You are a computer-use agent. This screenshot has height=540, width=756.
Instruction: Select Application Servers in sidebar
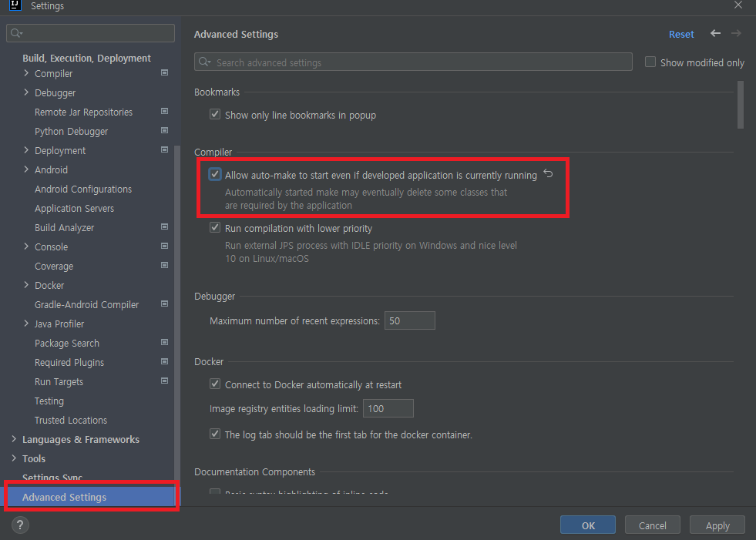coord(74,208)
